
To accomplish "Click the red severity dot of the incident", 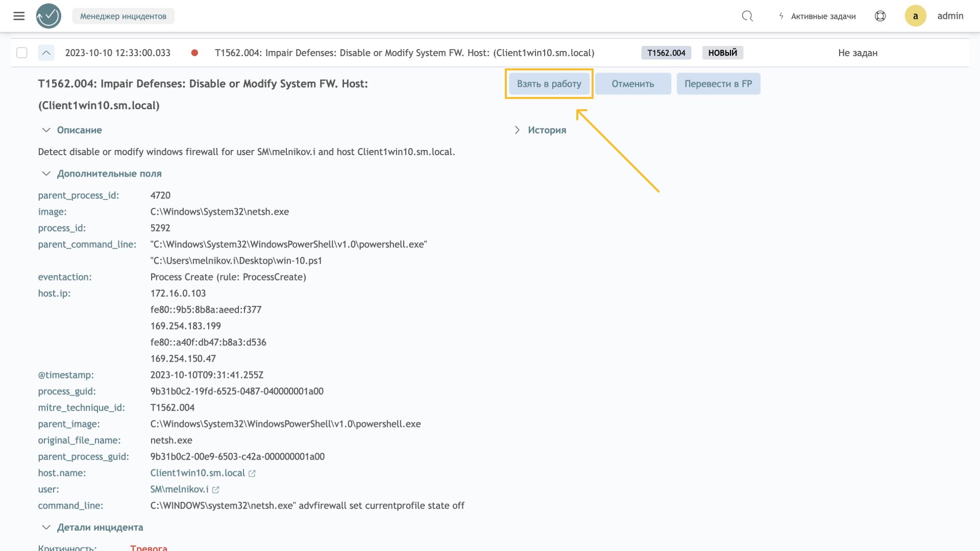I will 194,53.
